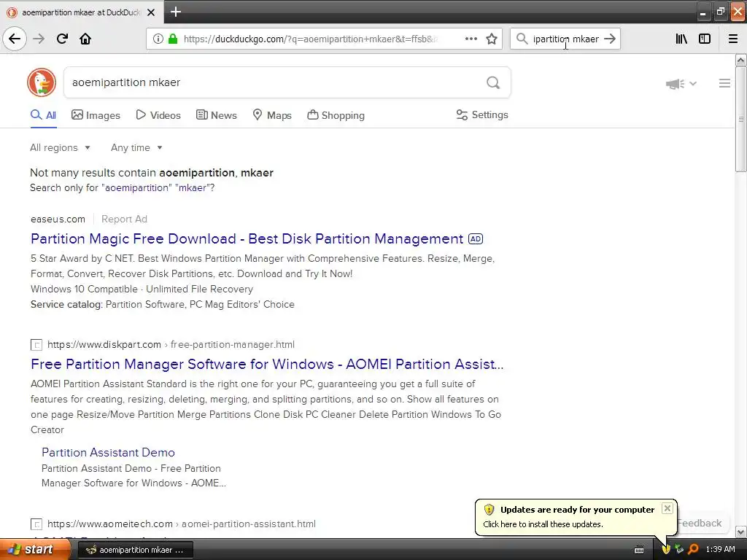Click the page scrollbar down arrow
The width and height of the screenshot is (747, 560).
741,532
